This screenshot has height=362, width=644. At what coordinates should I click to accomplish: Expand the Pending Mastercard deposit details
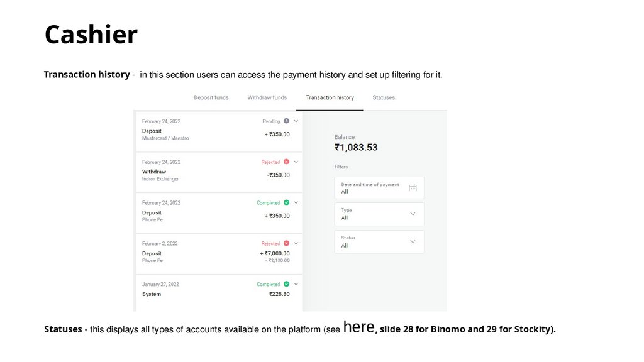[296, 121]
